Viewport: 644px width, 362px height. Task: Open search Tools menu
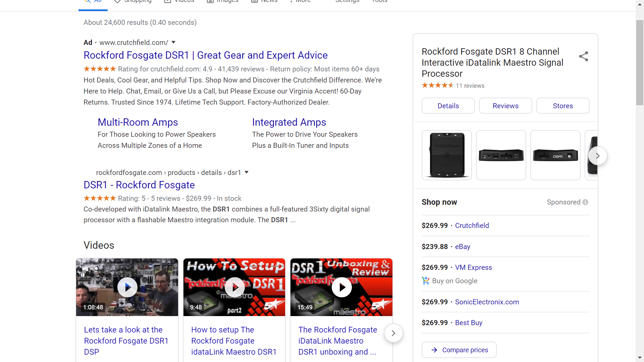[x=379, y=1]
